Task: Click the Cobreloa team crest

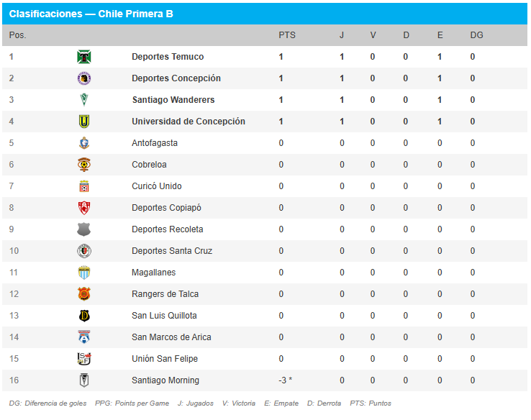Action: [84, 165]
